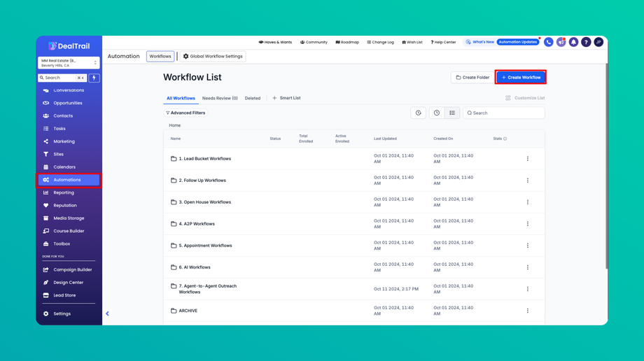The height and width of the screenshot is (361, 644).
Task: Open options menu for 5. Appointment Workflows
Action: 528,246
